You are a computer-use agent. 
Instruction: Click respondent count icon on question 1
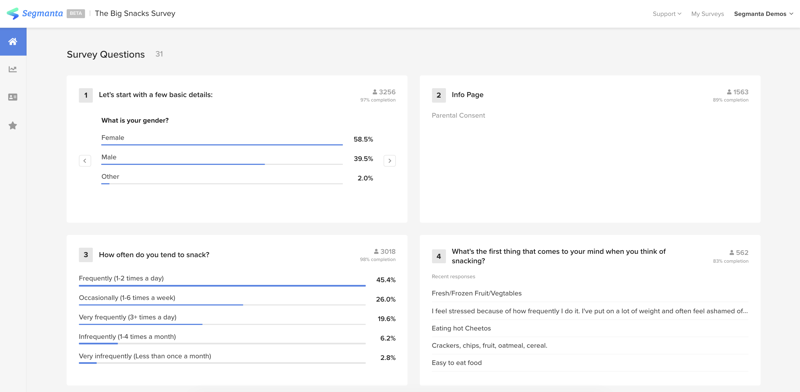(375, 92)
